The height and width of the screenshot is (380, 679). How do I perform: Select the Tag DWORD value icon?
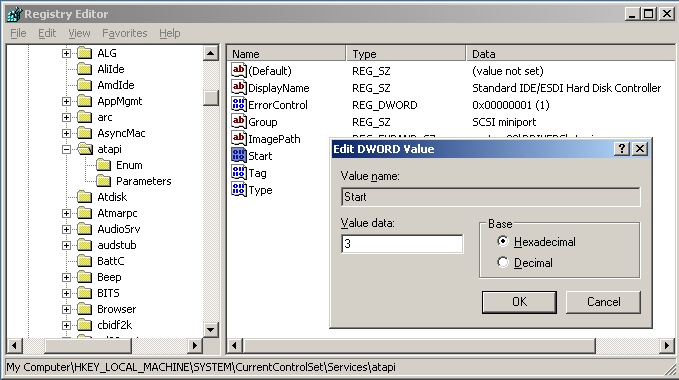pos(239,173)
